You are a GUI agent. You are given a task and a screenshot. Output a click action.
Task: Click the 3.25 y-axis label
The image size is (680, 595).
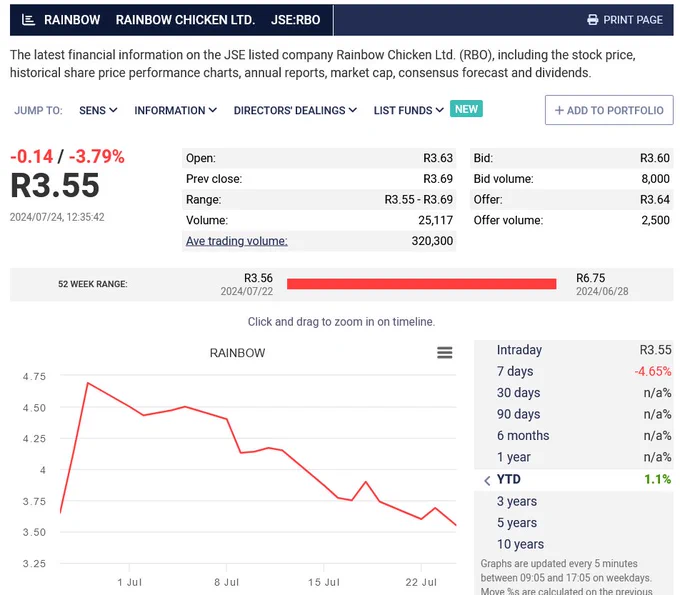[34, 564]
